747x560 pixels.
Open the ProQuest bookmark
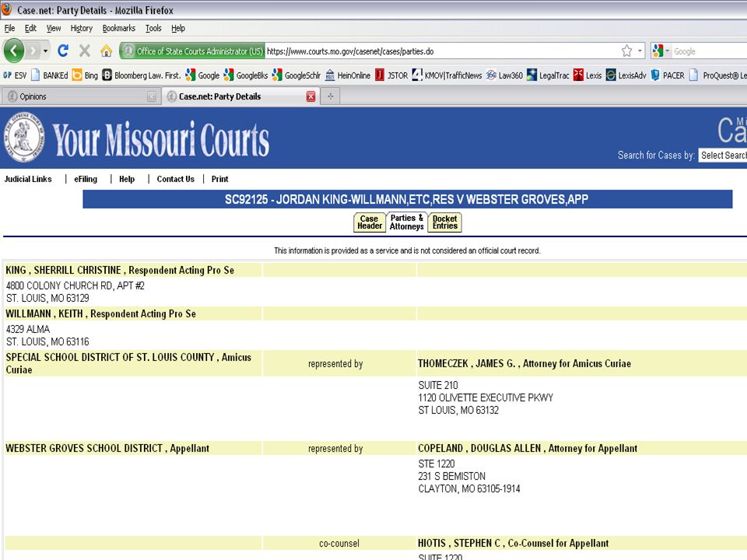coord(717,75)
